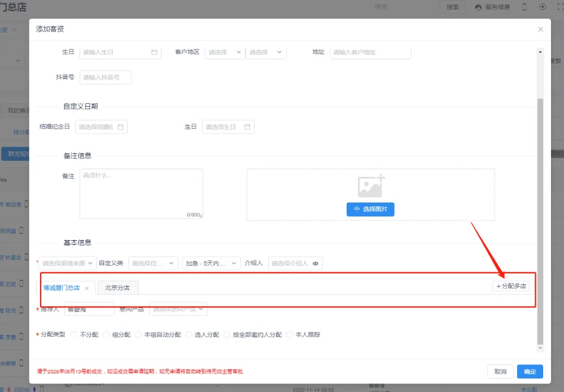Image resolution: width=564 pixels, height=392 pixels.
Task: Switch to 北京分店 tab
Action: [x=117, y=288]
